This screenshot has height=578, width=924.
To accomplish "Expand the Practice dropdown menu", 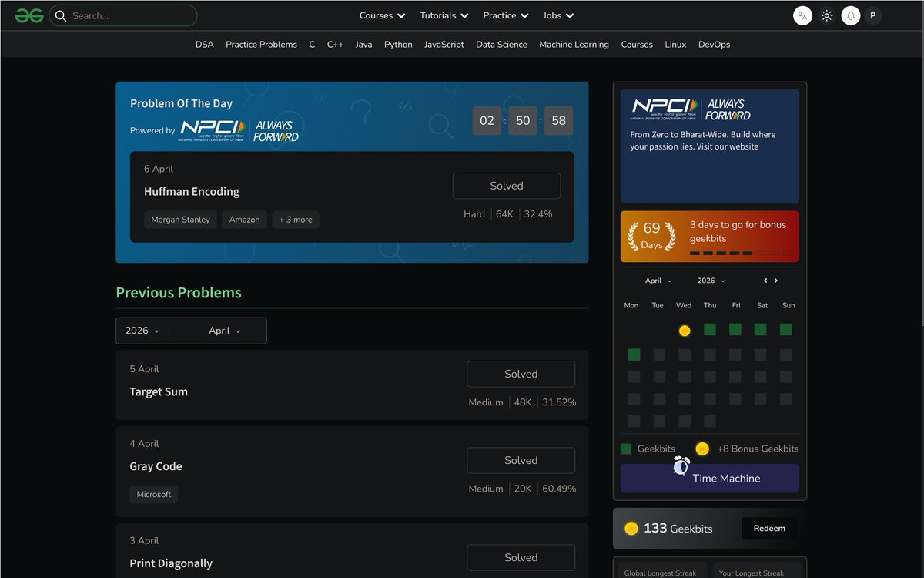I will [506, 15].
